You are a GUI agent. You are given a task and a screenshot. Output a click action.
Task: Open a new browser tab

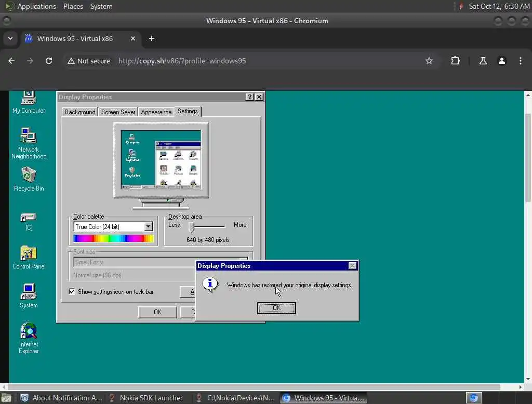[152, 38]
